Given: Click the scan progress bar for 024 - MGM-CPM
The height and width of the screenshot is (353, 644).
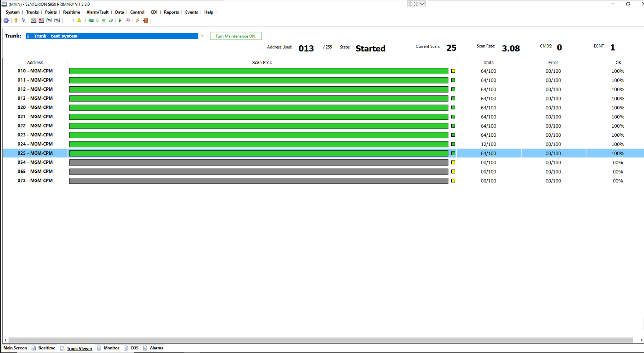Looking at the screenshot, I should [258, 144].
